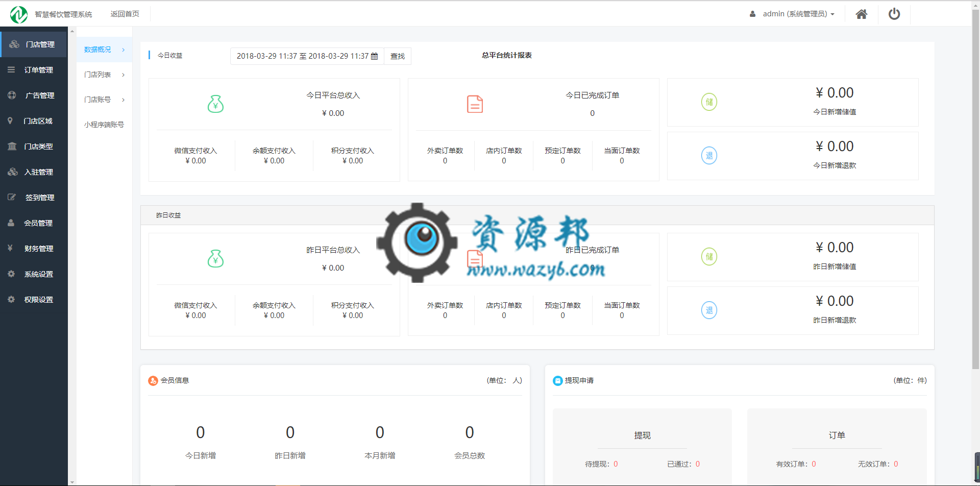
Task: Click today's 外卖订单数 label
Action: click(x=445, y=151)
